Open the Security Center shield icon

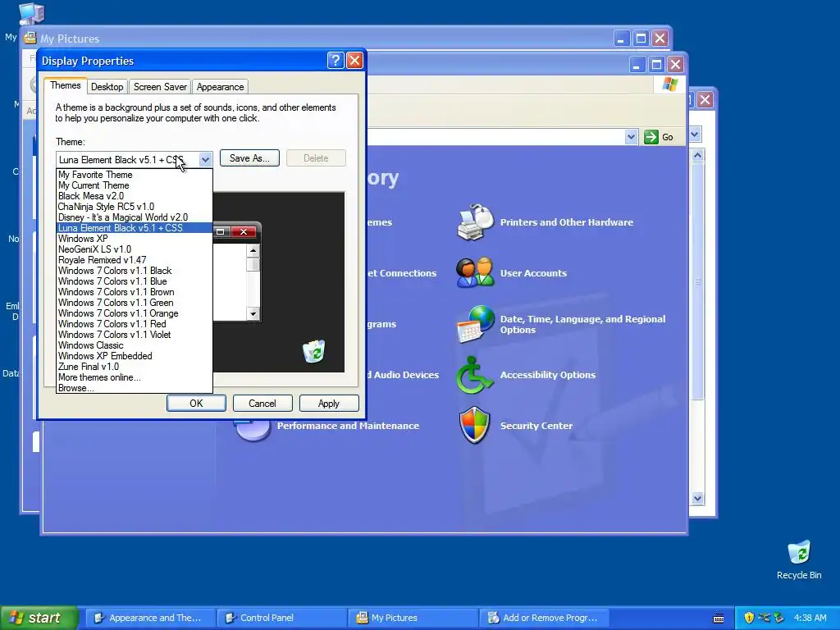[x=475, y=426]
